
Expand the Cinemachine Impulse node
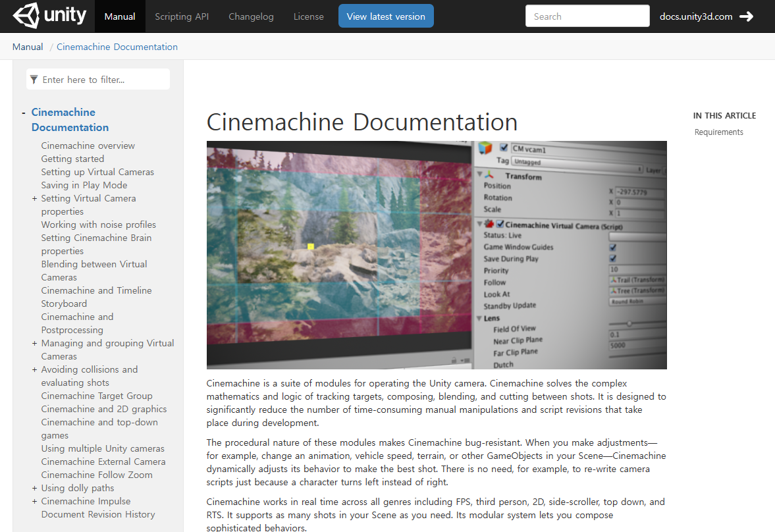(34, 502)
